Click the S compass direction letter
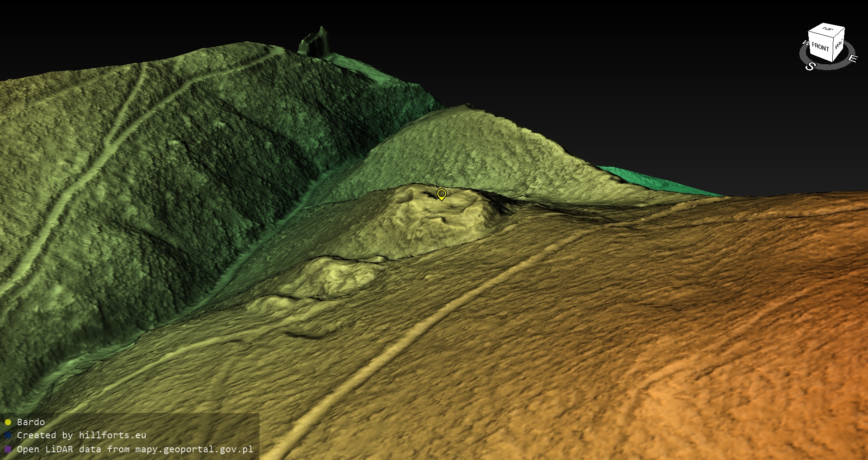The height and width of the screenshot is (460, 868). [x=810, y=66]
